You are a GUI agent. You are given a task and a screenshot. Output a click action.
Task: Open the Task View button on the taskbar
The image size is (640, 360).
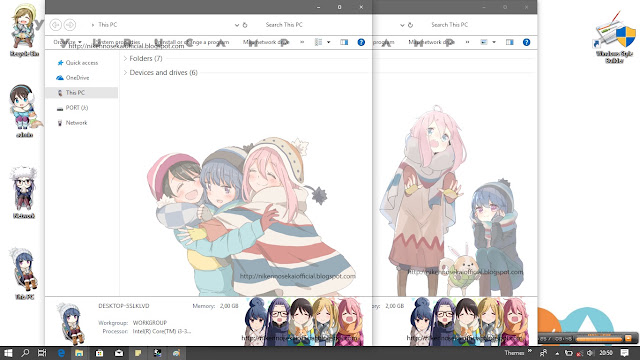[42, 353]
